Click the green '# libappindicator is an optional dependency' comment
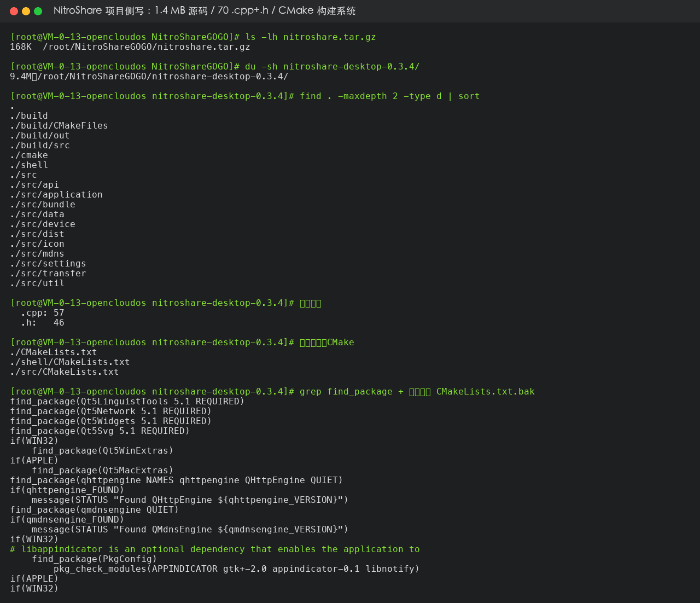 [x=215, y=549]
